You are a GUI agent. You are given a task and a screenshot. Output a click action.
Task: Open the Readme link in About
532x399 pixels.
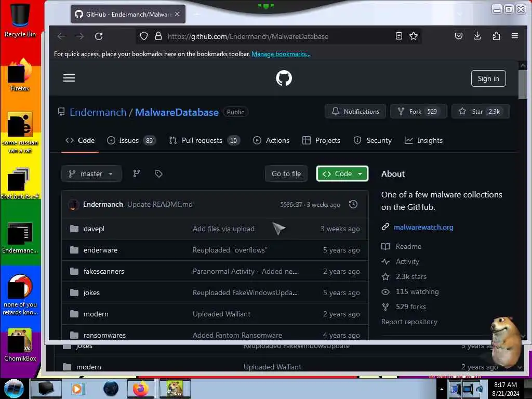tap(408, 246)
